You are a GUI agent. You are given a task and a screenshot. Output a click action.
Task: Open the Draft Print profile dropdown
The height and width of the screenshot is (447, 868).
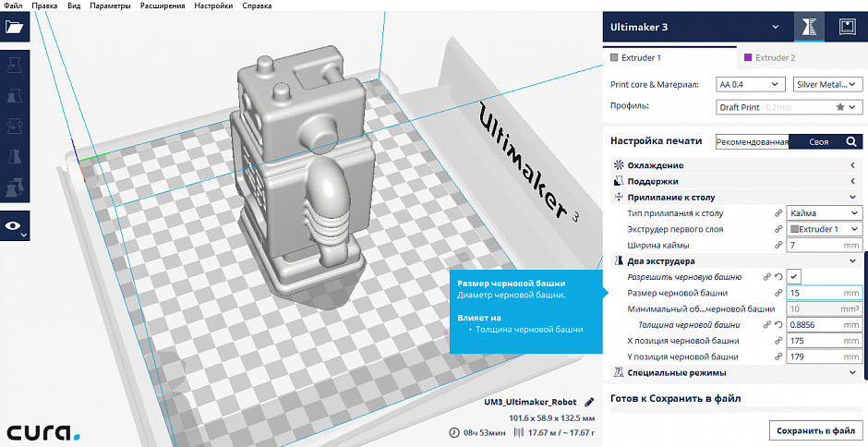tap(789, 107)
